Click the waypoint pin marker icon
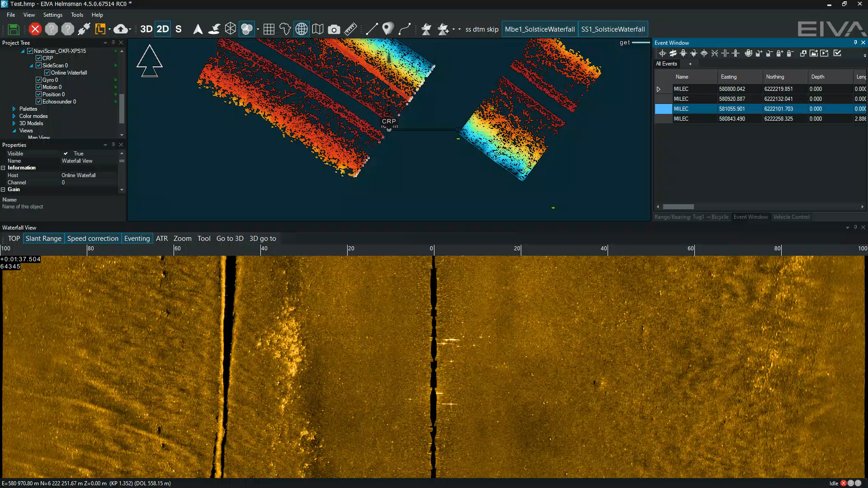 (x=387, y=29)
